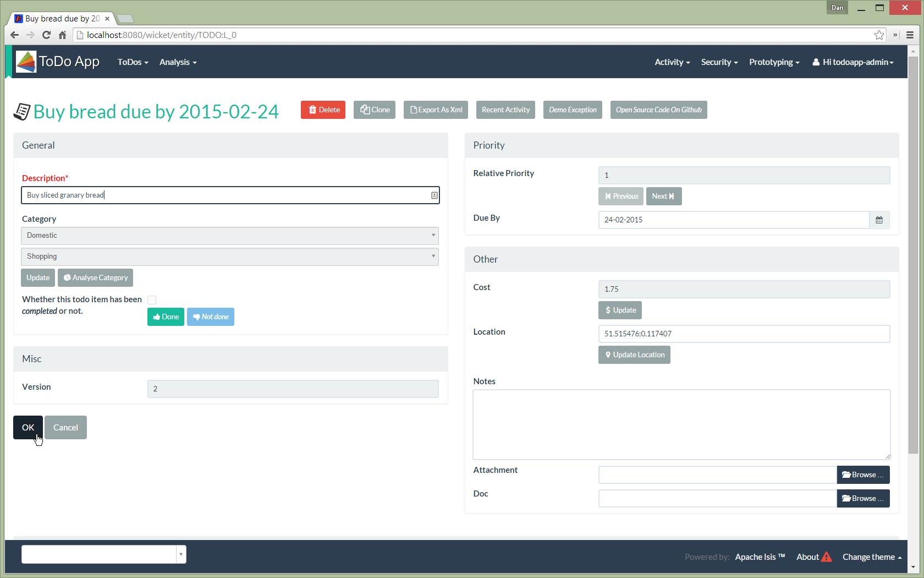Browse for an Attachment file
The width and height of the screenshot is (924, 578).
(x=863, y=475)
